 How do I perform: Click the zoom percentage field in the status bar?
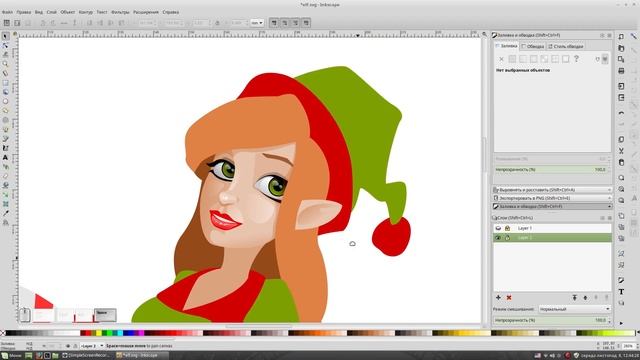coord(629,346)
